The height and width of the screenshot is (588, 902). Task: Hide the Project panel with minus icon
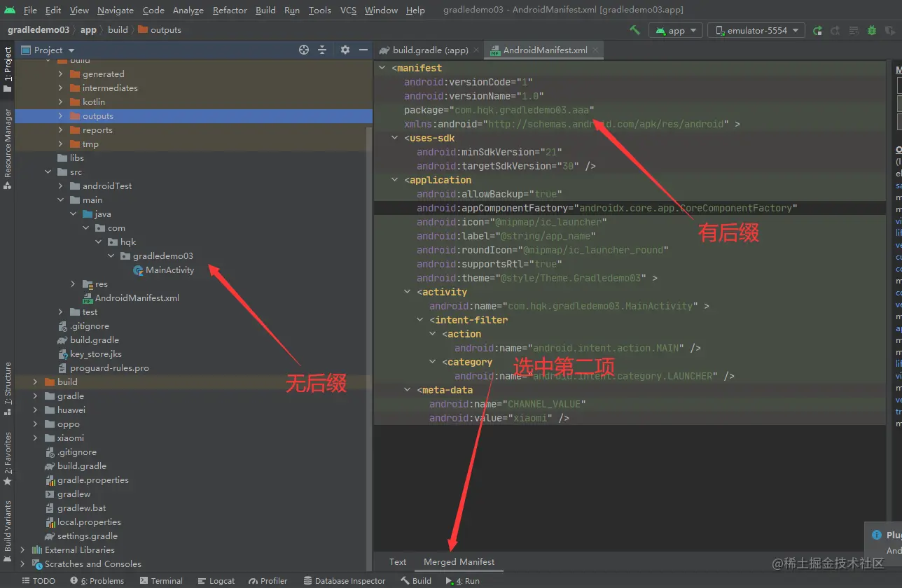coord(363,50)
